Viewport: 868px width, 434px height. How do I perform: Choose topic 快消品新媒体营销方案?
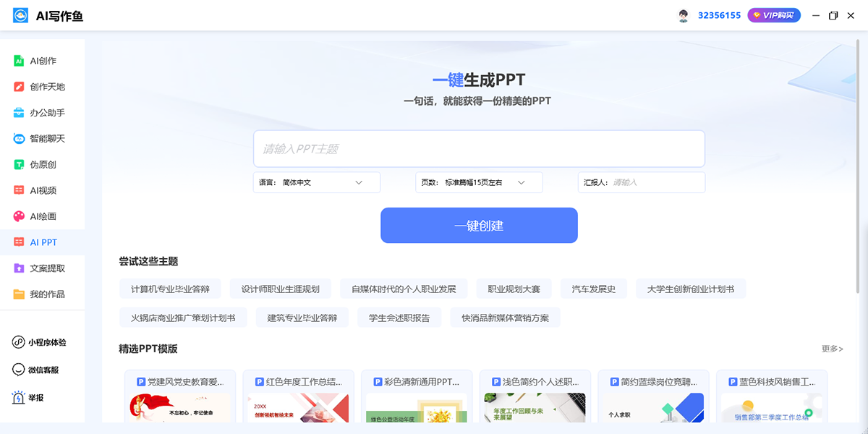(505, 318)
